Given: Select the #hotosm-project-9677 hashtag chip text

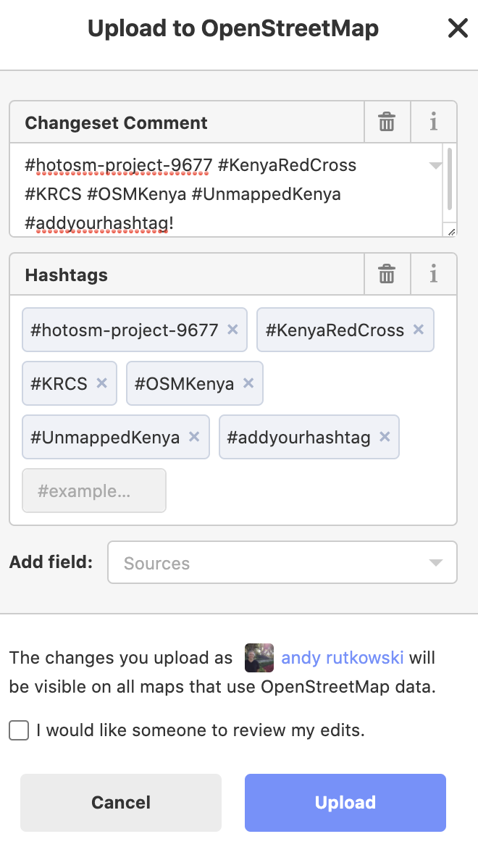Looking at the screenshot, I should point(125,330).
